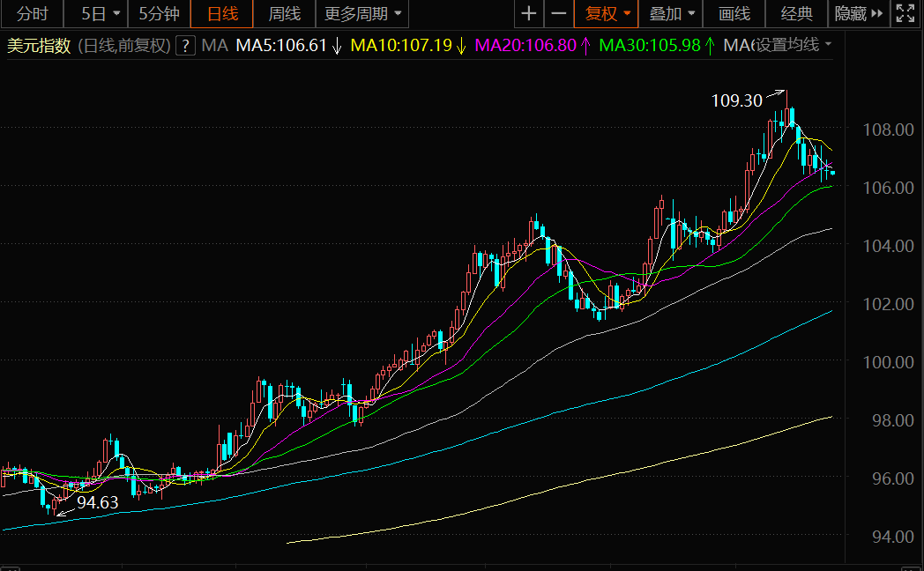
Task: Switch to the 分时 intraday tab
Action: pyautogui.click(x=33, y=14)
